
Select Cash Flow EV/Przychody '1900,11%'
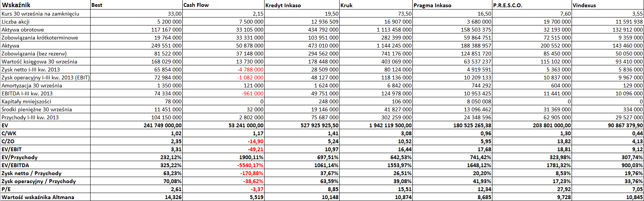click(x=252, y=157)
